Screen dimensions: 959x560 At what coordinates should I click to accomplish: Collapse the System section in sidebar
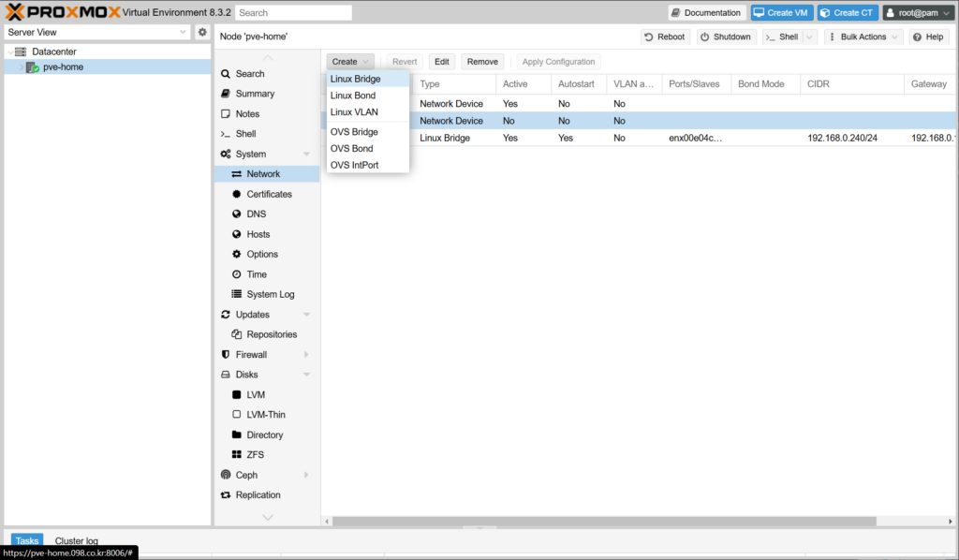pyautogui.click(x=306, y=154)
